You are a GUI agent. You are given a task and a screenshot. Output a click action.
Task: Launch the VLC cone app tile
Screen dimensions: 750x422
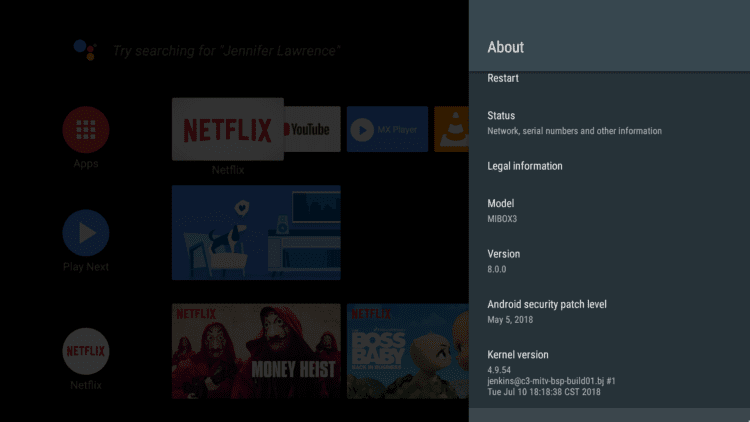pyautogui.click(x=452, y=129)
